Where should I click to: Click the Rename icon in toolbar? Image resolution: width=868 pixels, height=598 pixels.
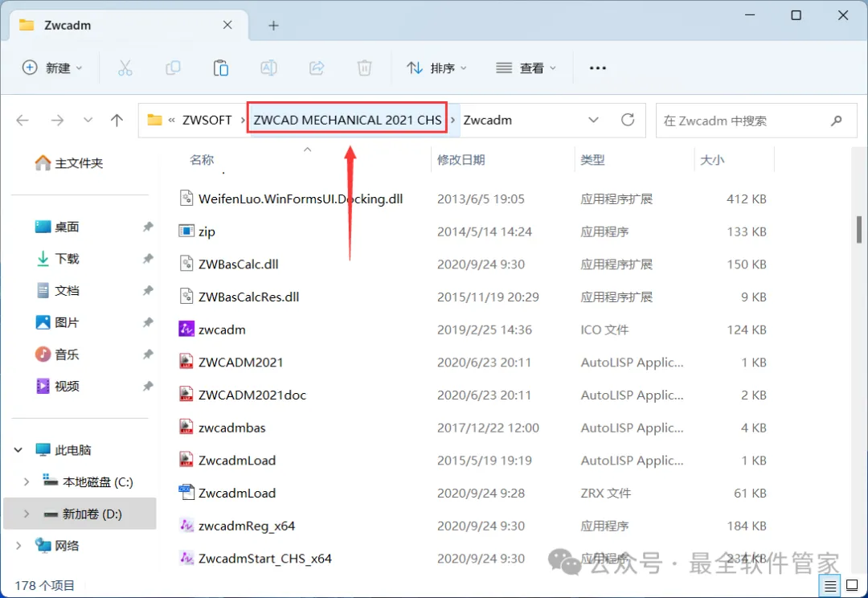point(268,68)
